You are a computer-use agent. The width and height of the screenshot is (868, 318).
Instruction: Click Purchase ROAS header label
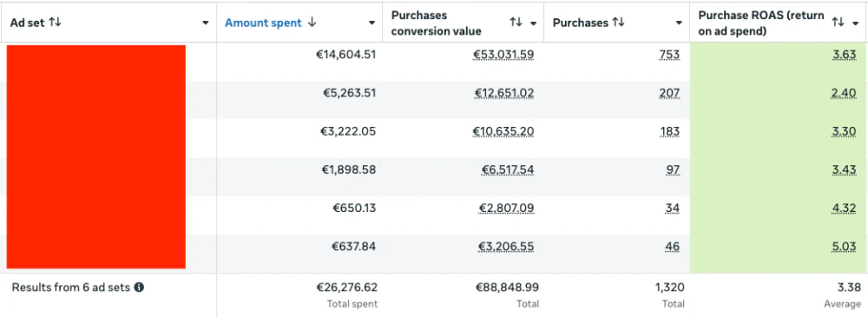[x=761, y=23]
